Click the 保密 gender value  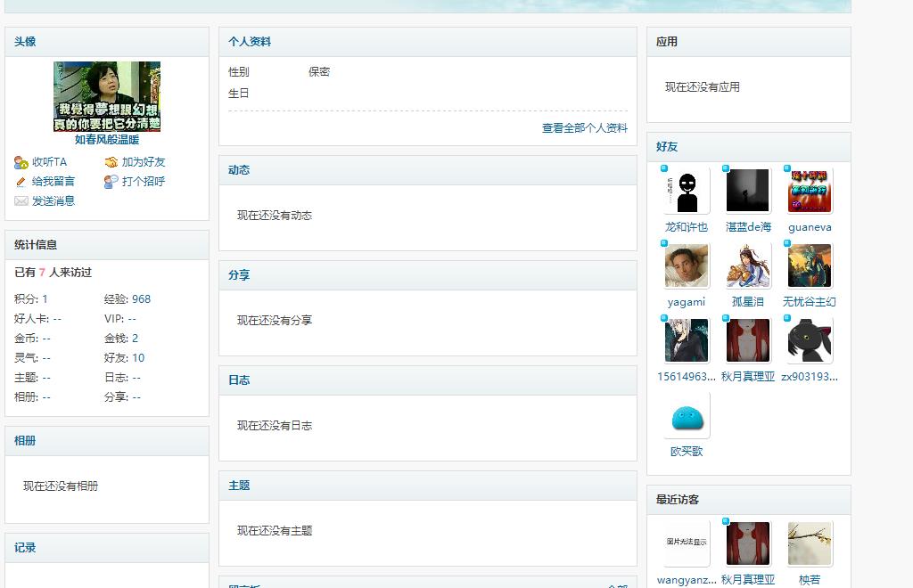tap(319, 72)
